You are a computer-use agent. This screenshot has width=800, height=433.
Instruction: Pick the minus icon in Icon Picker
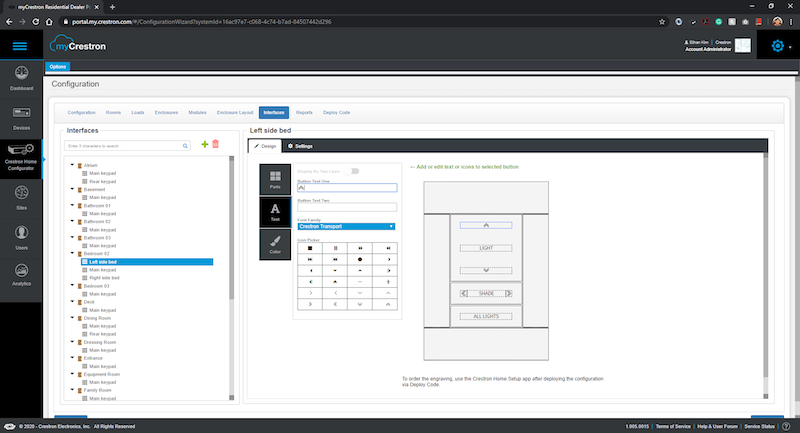click(x=360, y=282)
